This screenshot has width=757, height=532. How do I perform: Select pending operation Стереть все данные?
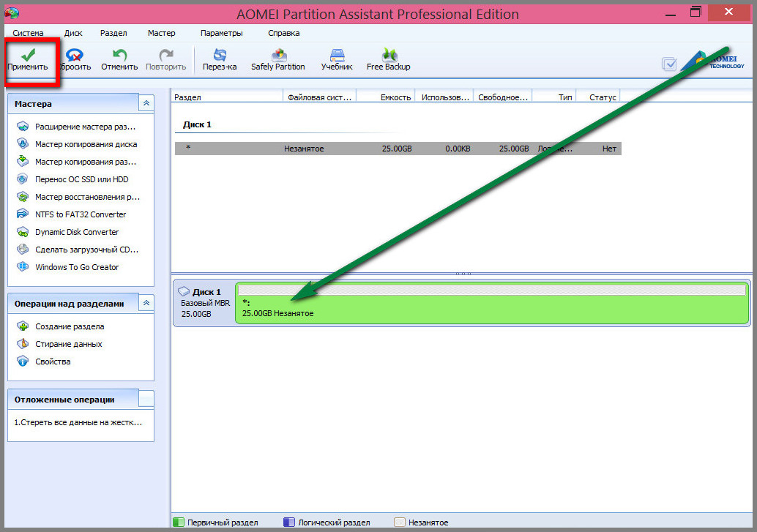click(x=78, y=422)
